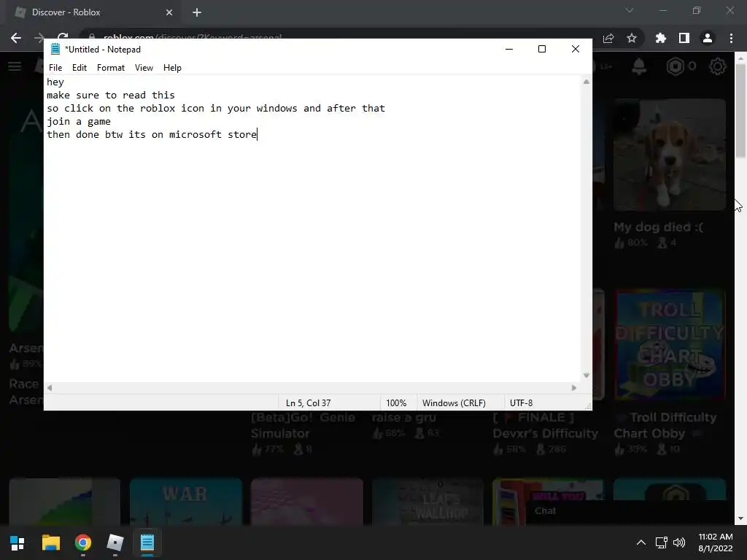The image size is (747, 560).
Task: Go back in Chrome
Action: click(16, 38)
